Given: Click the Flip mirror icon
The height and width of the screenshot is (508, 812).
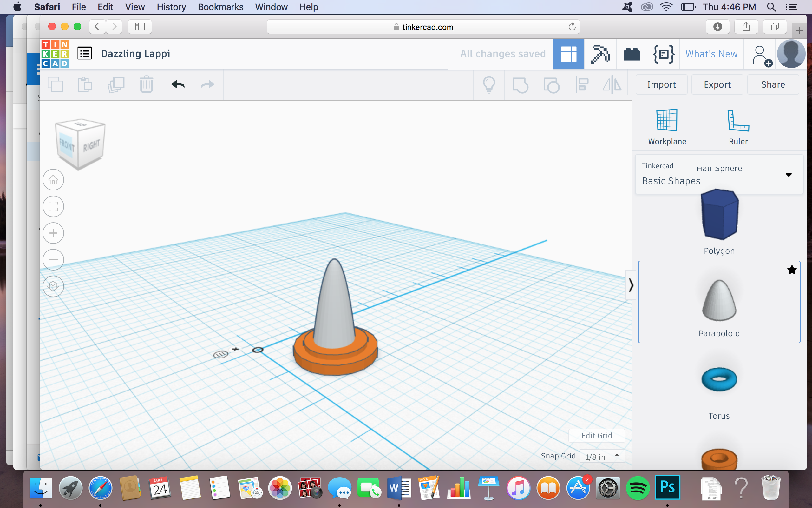Looking at the screenshot, I should pos(612,85).
